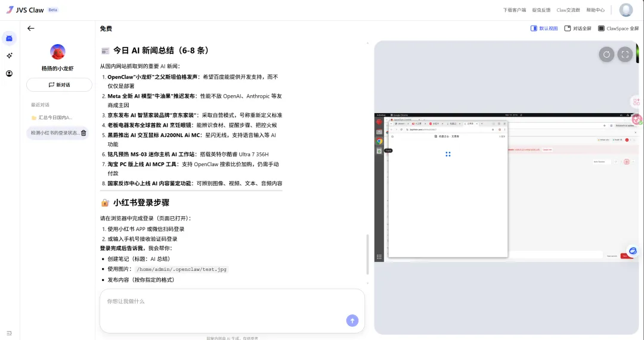Click heading 小红书登录步骤

tap(141, 202)
